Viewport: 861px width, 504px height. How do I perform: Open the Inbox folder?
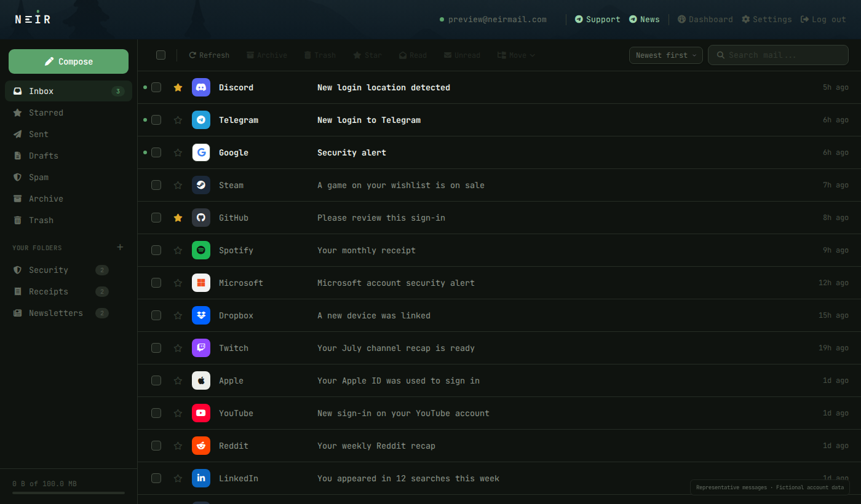pos(68,91)
